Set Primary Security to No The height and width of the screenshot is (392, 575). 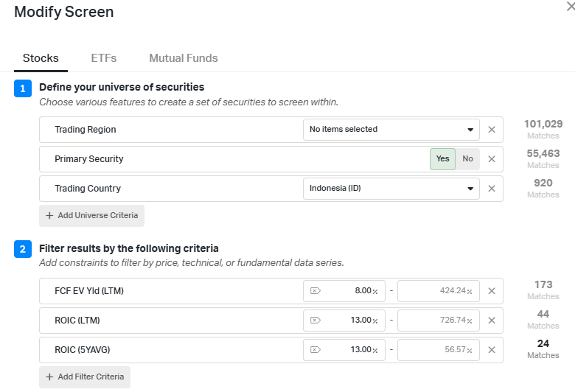(x=467, y=158)
